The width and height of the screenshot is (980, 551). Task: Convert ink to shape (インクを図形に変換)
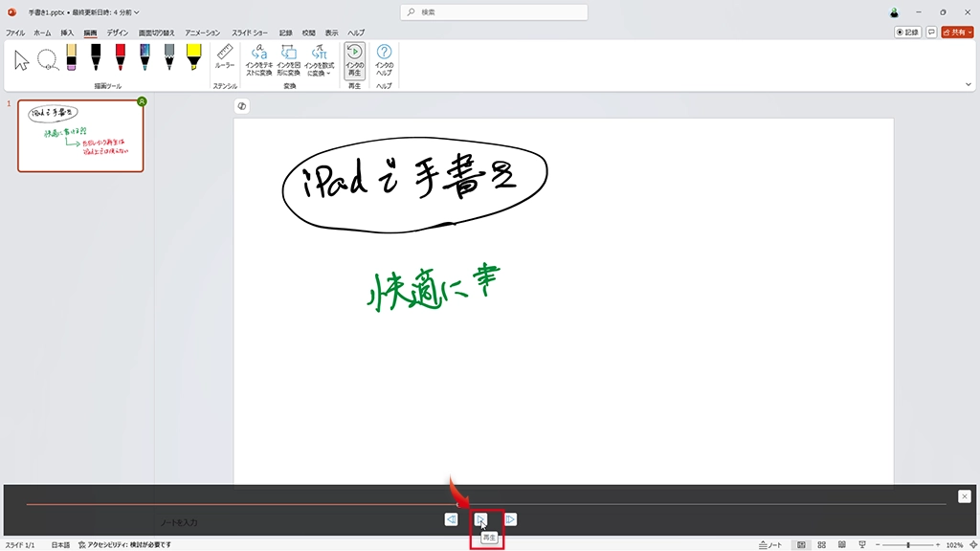click(289, 60)
